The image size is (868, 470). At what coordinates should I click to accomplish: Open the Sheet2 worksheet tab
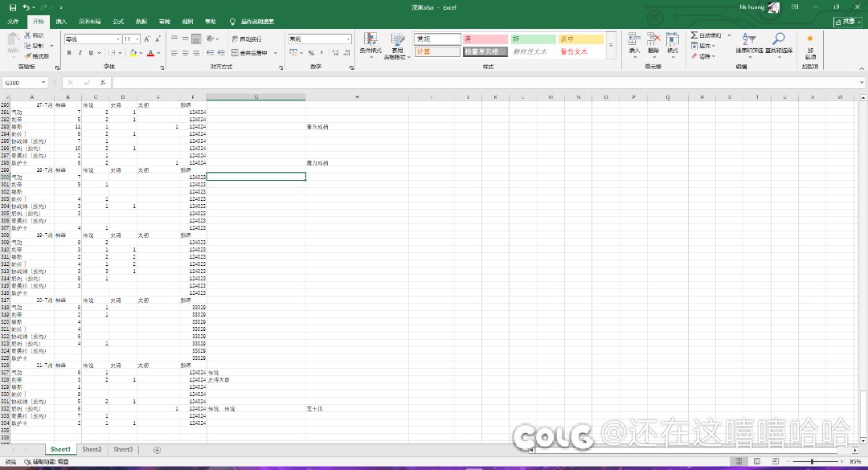pyautogui.click(x=92, y=450)
